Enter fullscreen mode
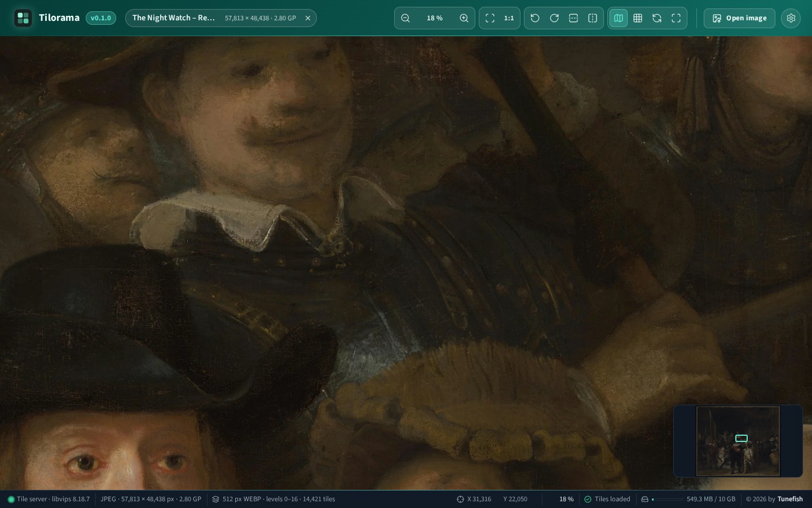 tap(676, 18)
